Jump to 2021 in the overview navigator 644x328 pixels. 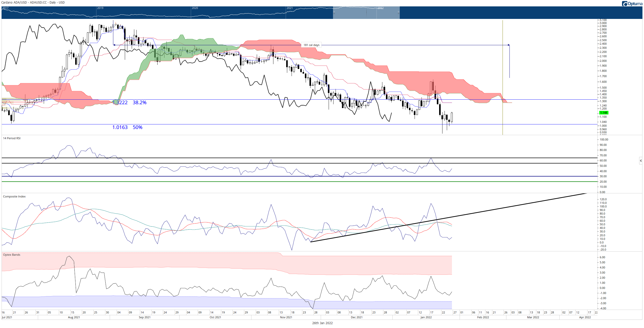[290, 8]
